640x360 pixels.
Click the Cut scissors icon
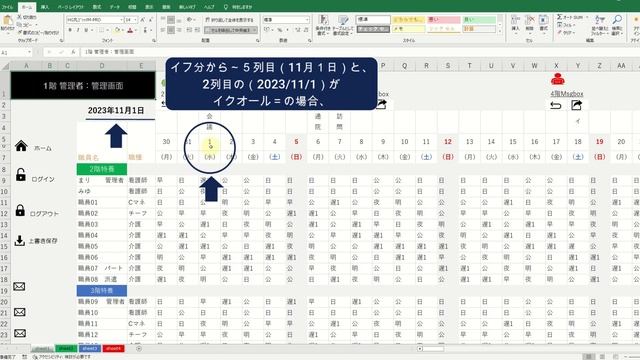(x=19, y=17)
